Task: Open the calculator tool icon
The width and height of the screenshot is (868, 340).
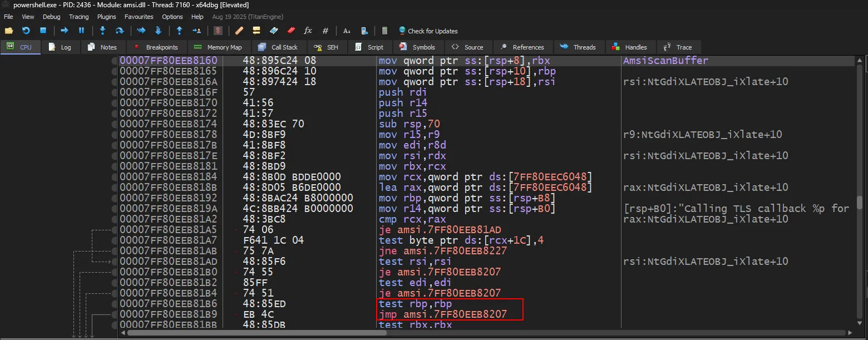Action: coord(384,31)
